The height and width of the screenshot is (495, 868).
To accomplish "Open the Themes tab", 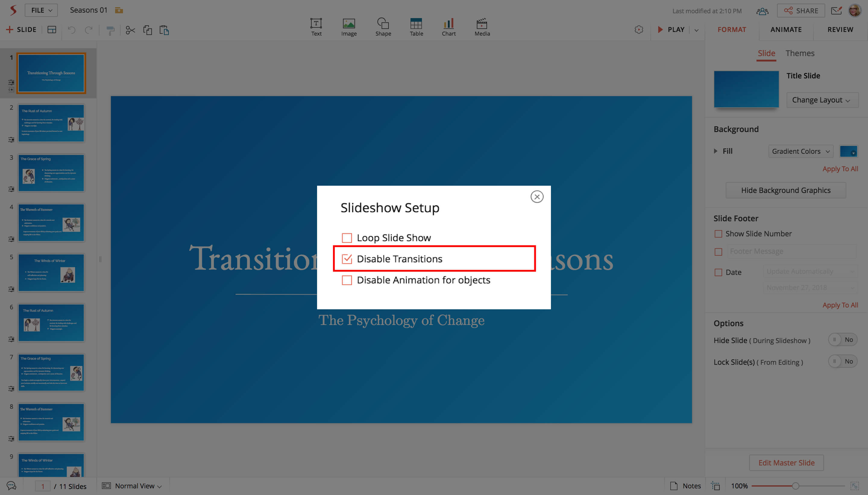I will pyautogui.click(x=800, y=53).
